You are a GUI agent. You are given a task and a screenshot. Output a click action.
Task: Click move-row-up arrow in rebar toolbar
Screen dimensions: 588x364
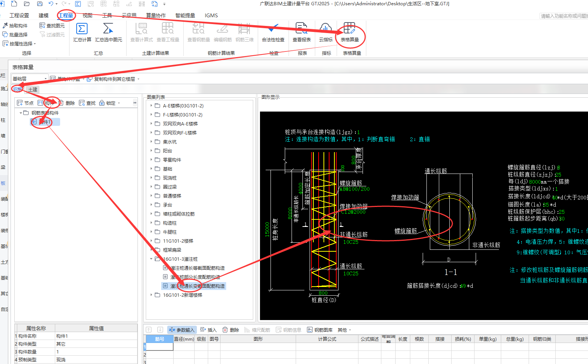click(149, 330)
